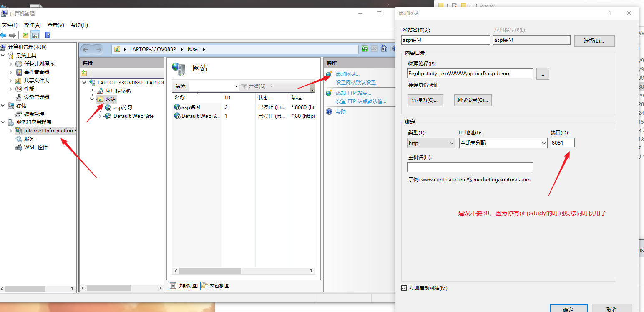Open the 筛选 filter dropdown arrow

[x=236, y=86]
